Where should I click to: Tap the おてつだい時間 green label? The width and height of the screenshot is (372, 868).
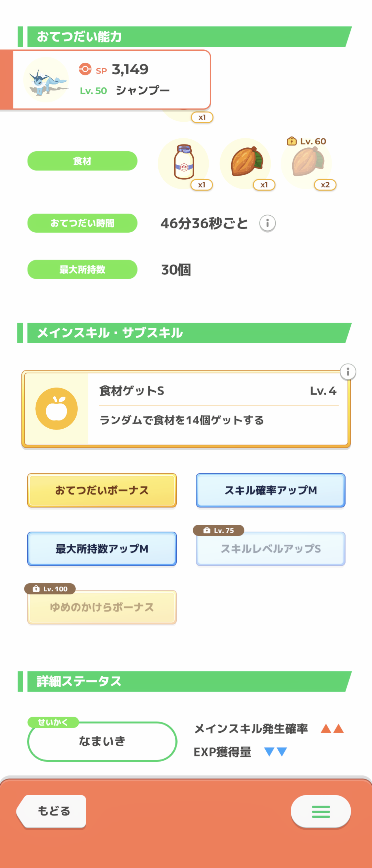[x=82, y=223]
